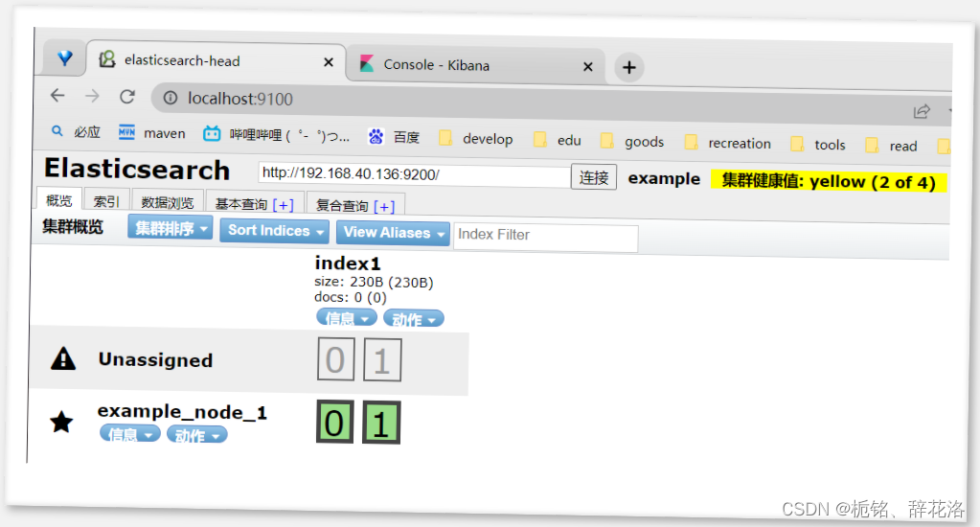Open the edu bookmark folder
Image resolution: width=980 pixels, height=527 pixels.
coord(558,139)
